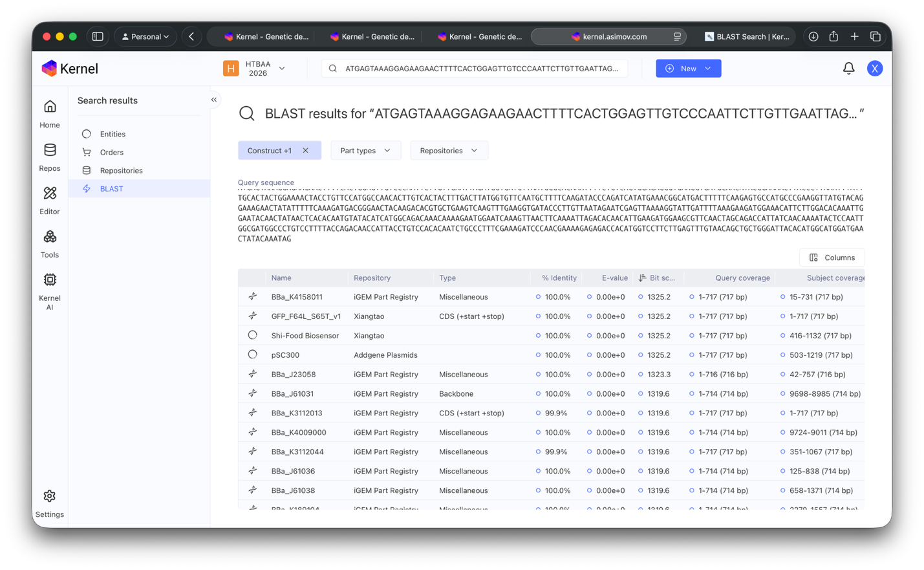Open the HTBAA 2026 workspace switcher
This screenshot has height=570, width=924.
[x=255, y=69]
